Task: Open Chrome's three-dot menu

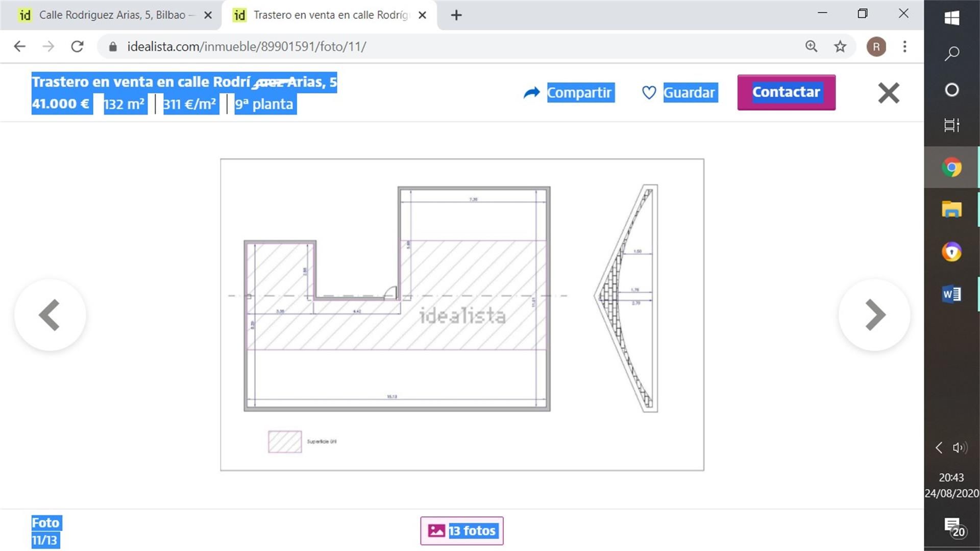Action: 904,46
